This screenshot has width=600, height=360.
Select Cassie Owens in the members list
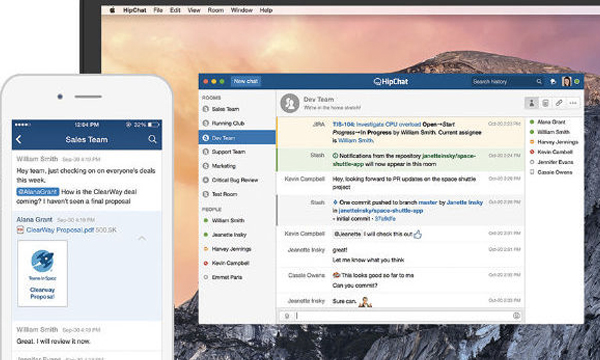coord(555,172)
